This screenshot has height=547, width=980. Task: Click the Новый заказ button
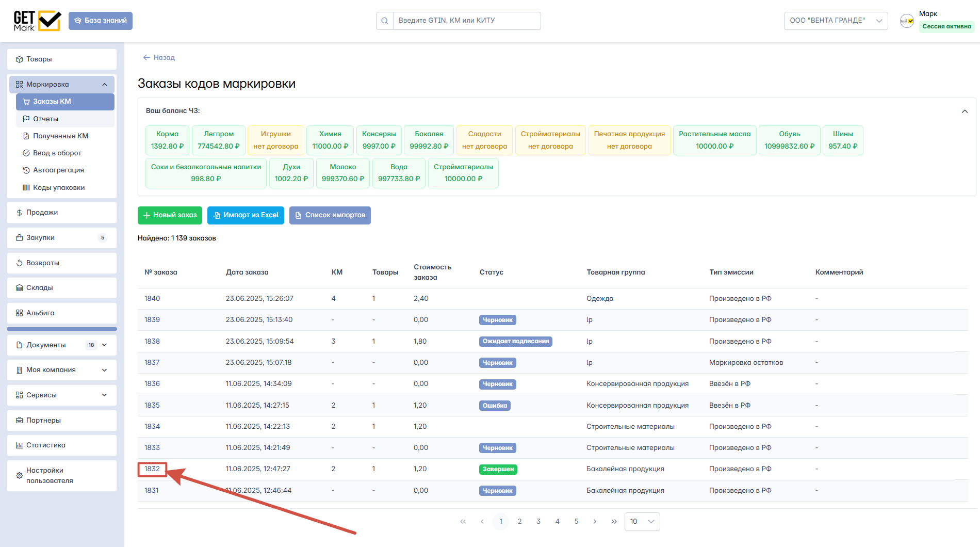click(170, 215)
